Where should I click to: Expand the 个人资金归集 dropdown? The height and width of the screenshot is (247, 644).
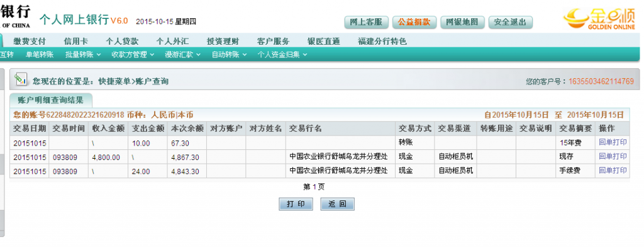pyautogui.click(x=282, y=54)
